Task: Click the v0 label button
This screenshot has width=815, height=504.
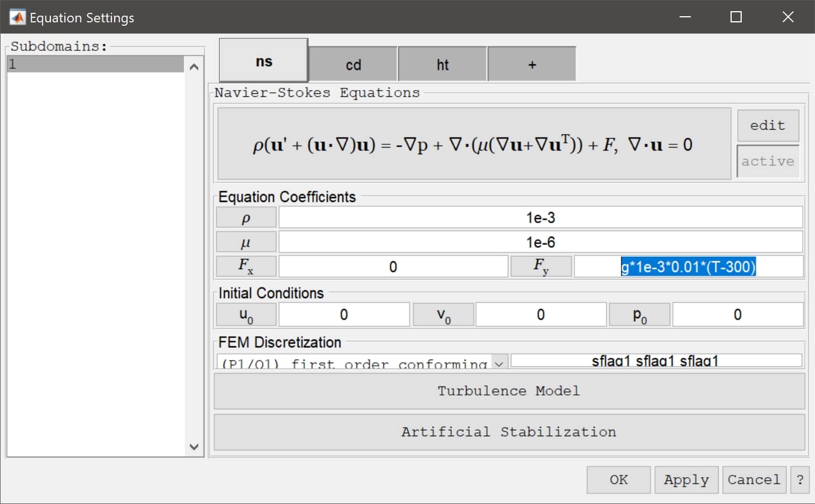Action: point(443,315)
